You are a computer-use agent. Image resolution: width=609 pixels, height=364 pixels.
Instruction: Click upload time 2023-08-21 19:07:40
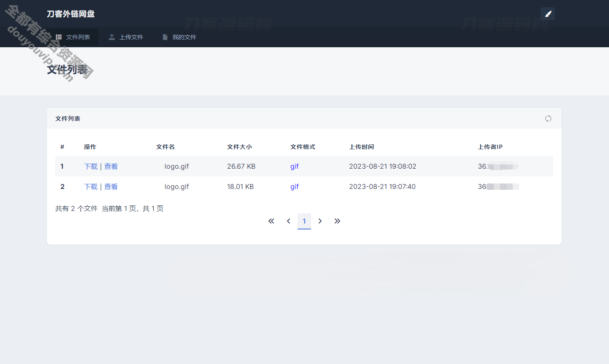pos(382,186)
